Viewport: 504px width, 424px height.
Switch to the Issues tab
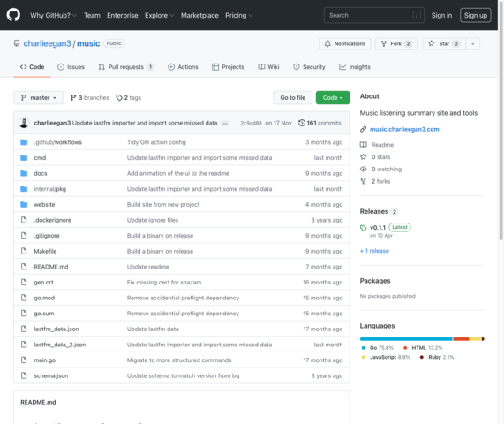coord(71,67)
